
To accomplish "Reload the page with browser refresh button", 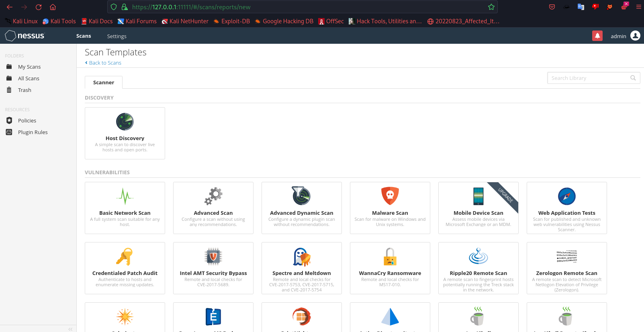I will click(x=39, y=7).
